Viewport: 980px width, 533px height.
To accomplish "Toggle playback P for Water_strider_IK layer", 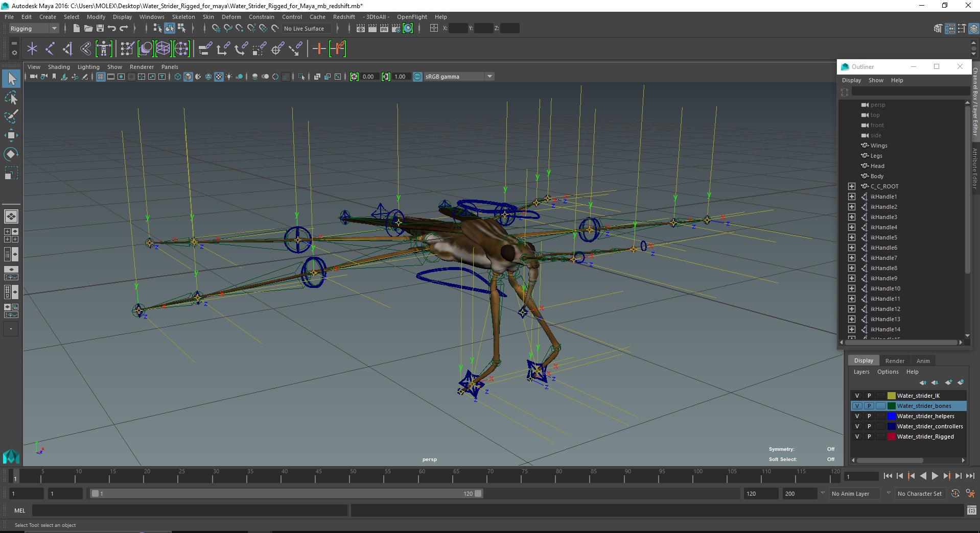I will (869, 396).
